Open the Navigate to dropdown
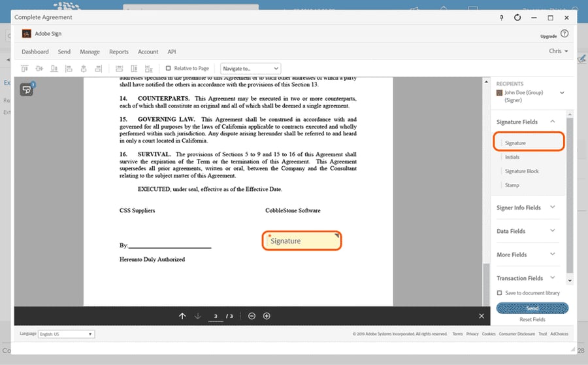This screenshot has height=365, width=588. (x=250, y=68)
